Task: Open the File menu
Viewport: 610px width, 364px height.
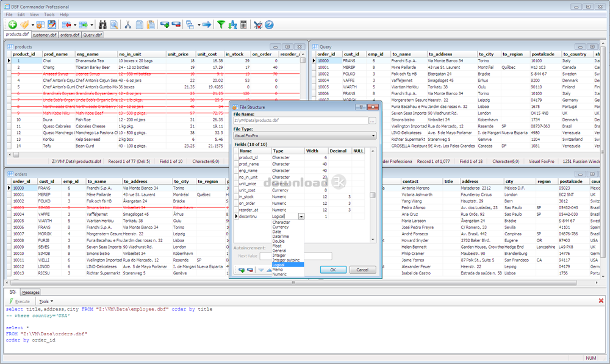Action: click(9, 15)
